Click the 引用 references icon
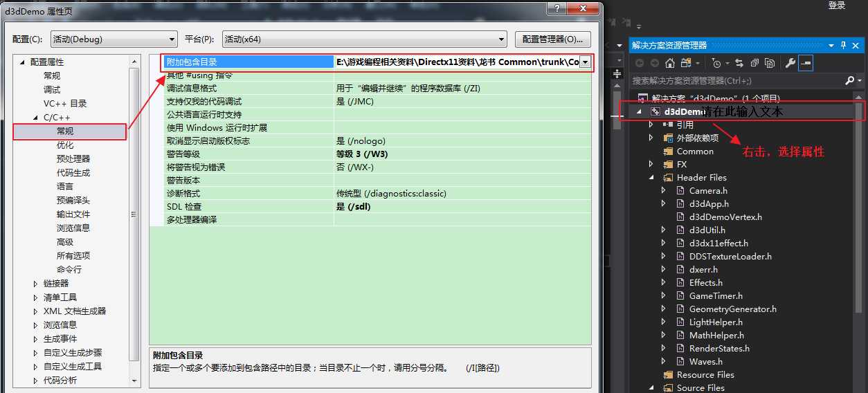Image resolution: width=868 pixels, height=393 pixels. click(668, 125)
